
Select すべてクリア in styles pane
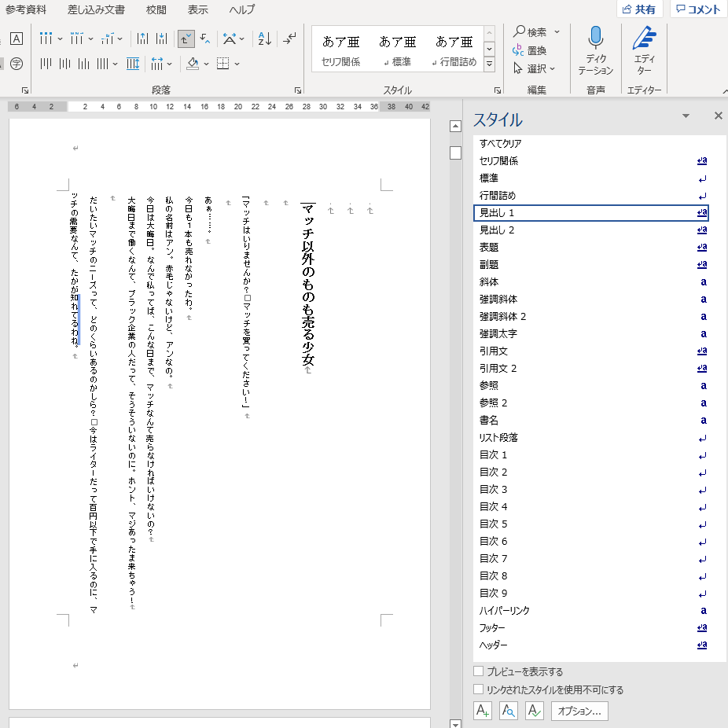pos(591,143)
